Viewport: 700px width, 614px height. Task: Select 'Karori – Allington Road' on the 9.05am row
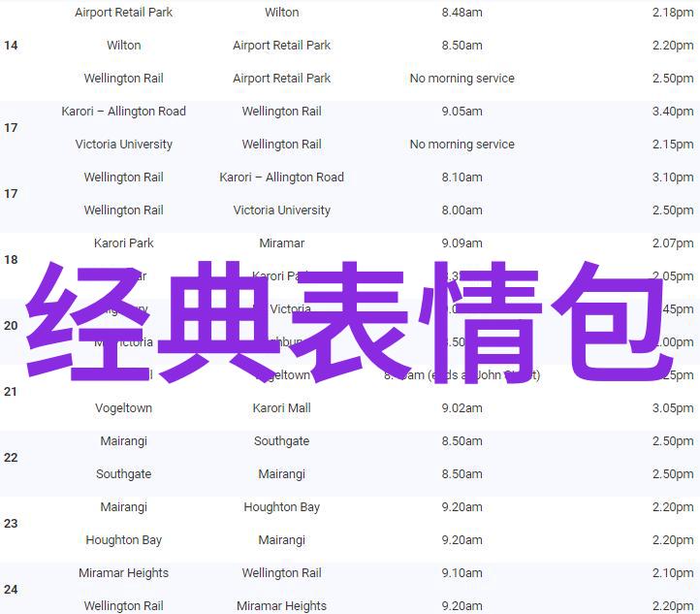tap(124, 112)
